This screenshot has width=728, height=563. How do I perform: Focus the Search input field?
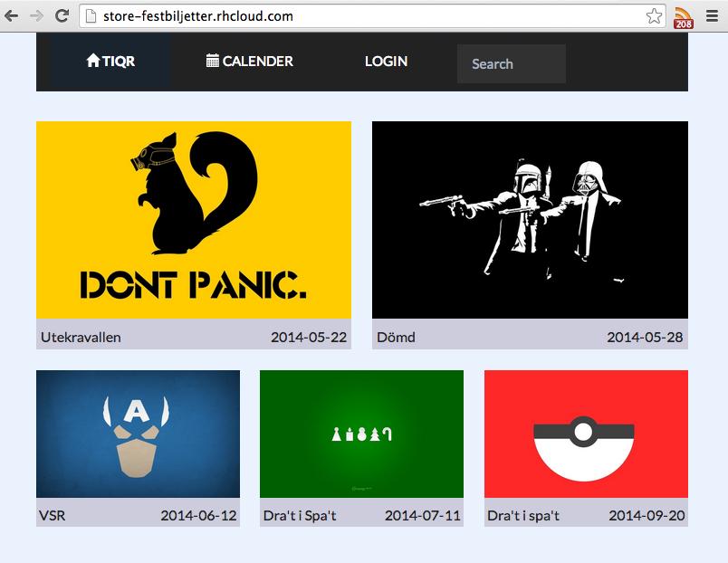tap(512, 63)
